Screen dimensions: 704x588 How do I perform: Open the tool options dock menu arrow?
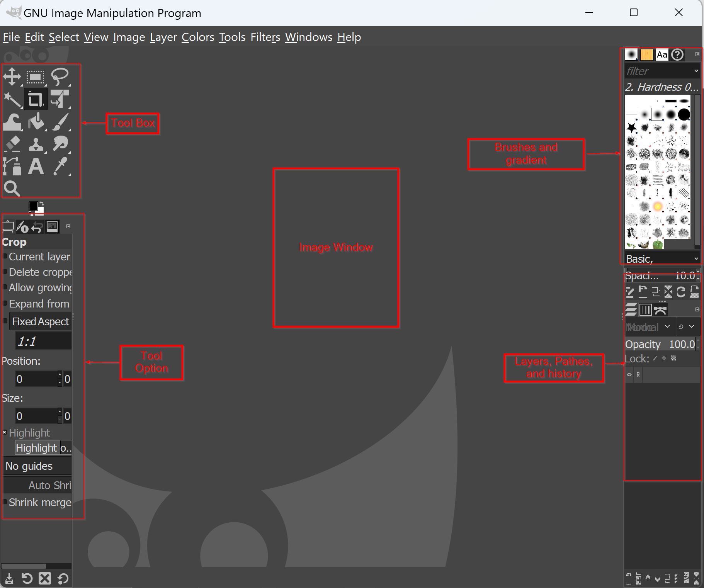68,226
